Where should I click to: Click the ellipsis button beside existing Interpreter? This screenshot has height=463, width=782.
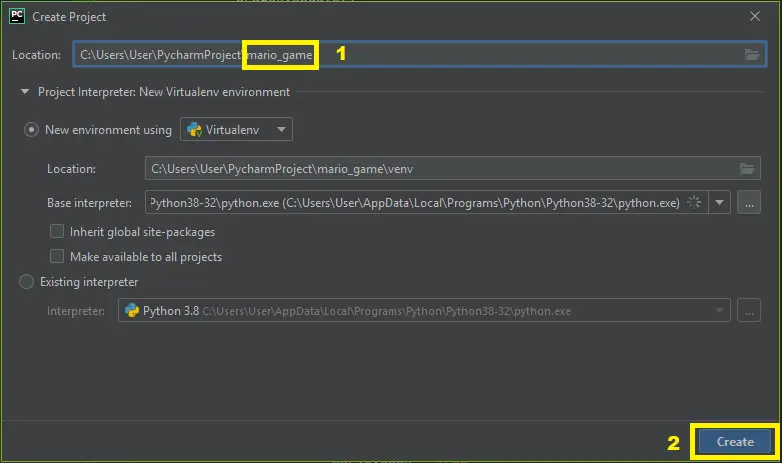click(x=749, y=311)
